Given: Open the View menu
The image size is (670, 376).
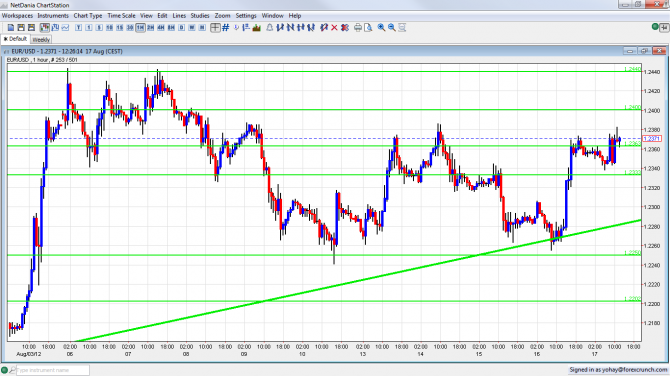Looking at the screenshot, I should coord(146,15).
